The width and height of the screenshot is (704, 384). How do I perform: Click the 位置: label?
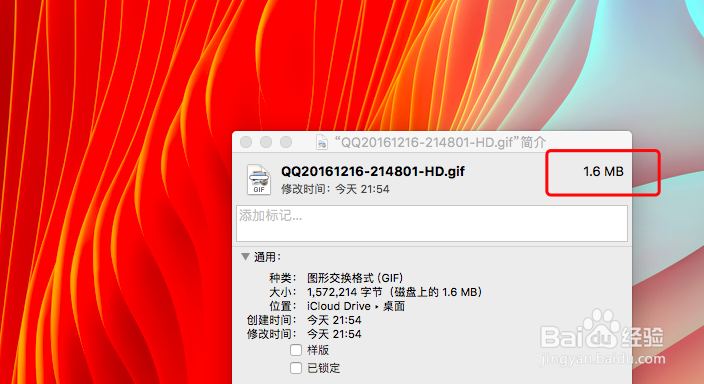(x=282, y=306)
